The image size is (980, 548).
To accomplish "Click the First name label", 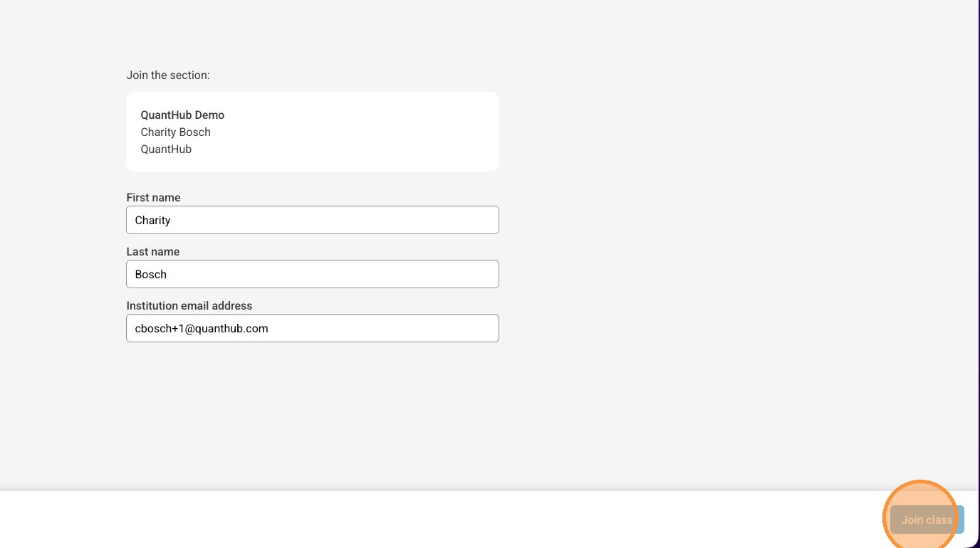I will (153, 197).
